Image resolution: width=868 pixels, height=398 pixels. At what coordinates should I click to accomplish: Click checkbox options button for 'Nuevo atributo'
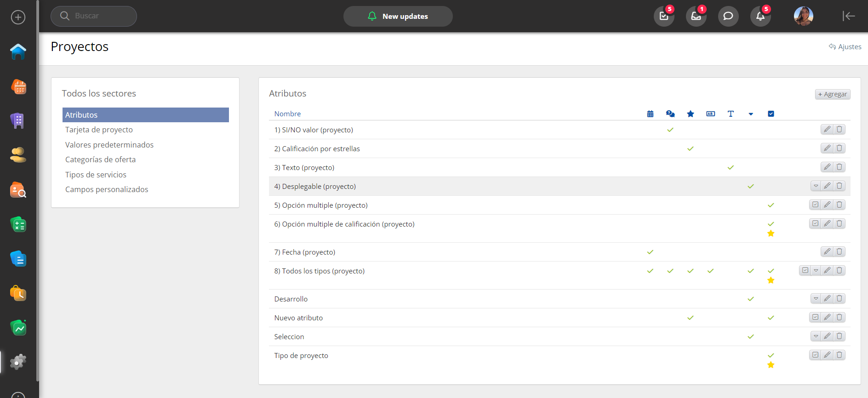[815, 318]
